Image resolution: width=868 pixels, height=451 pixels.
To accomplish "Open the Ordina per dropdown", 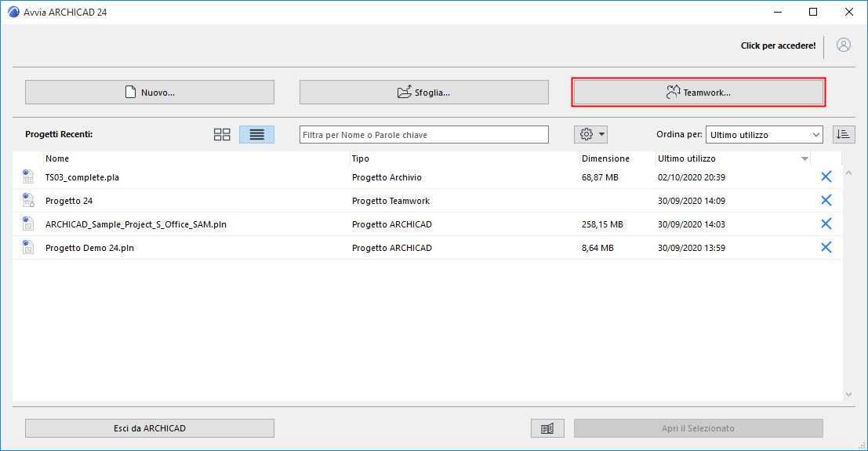I will click(764, 135).
